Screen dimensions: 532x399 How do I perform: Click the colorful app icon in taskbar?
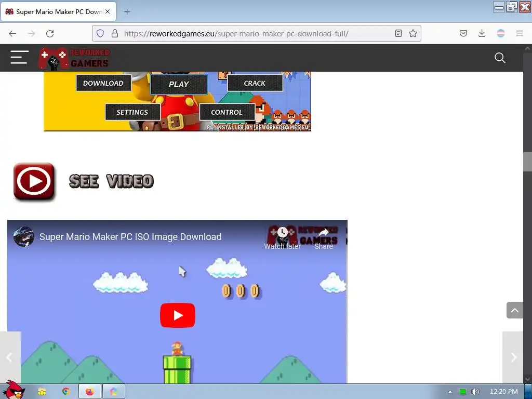(x=114, y=392)
